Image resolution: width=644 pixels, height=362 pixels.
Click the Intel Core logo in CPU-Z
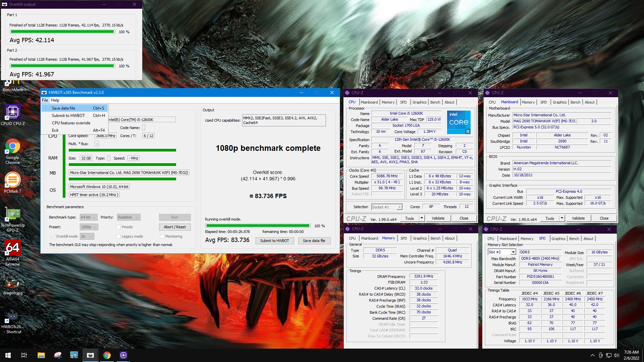459,122
